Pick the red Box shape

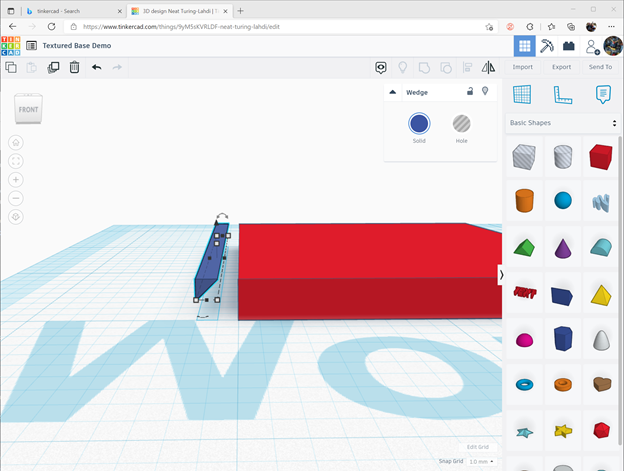(x=601, y=157)
